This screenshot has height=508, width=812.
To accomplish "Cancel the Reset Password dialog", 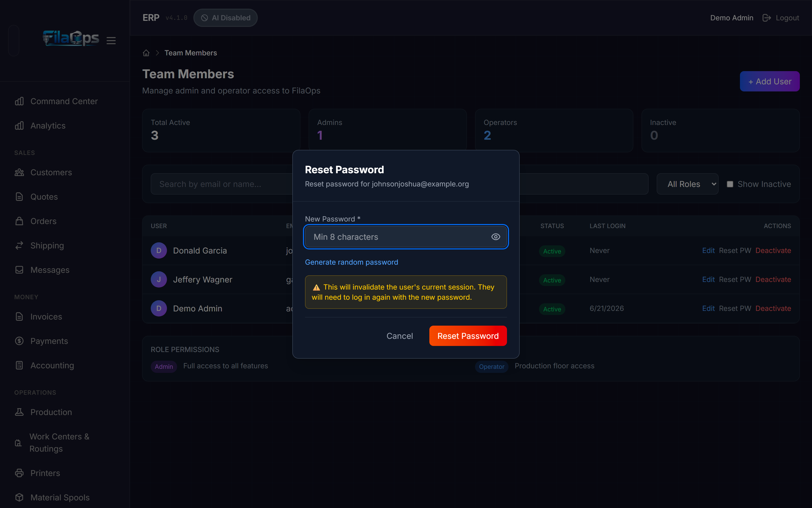I will point(399,336).
